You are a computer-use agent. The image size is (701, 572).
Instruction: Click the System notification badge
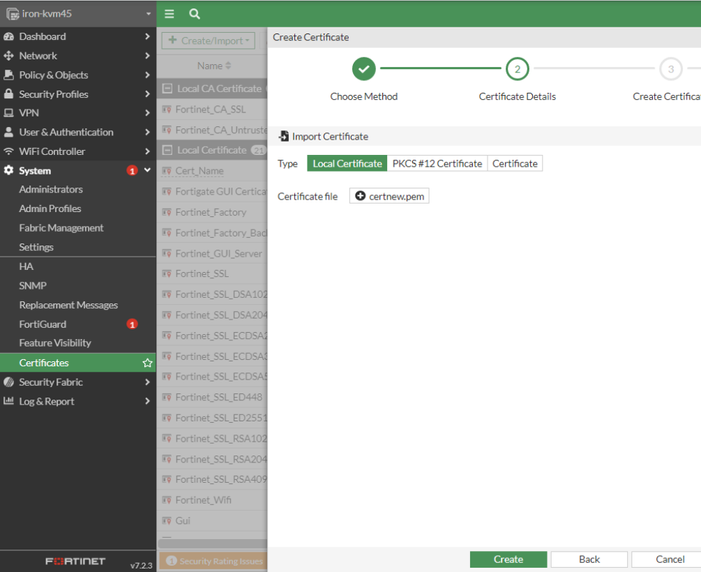click(x=132, y=171)
